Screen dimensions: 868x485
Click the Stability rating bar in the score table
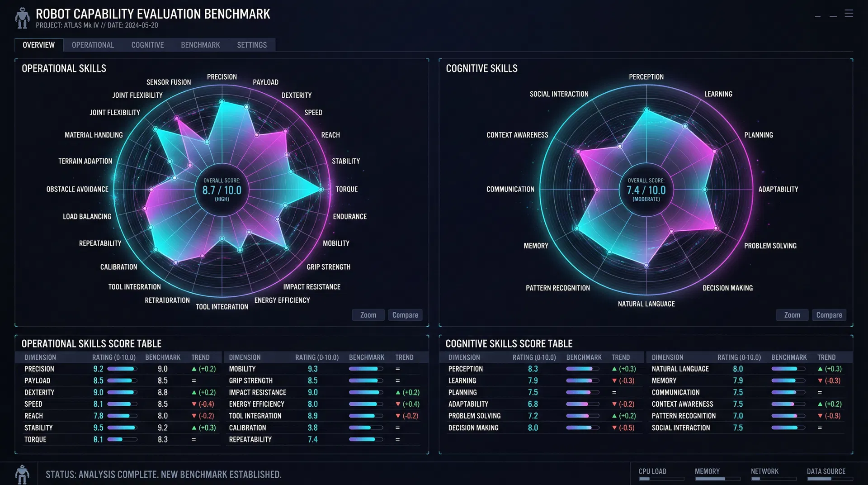pyautogui.click(x=122, y=428)
